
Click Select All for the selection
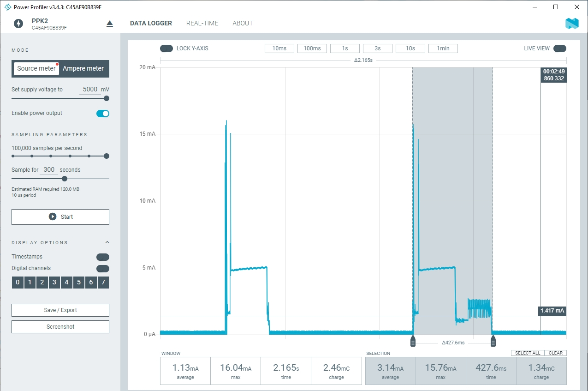[x=528, y=353]
